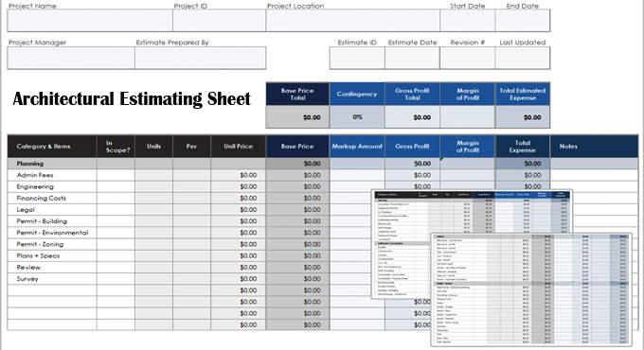Select the Legal row label
The image size is (644, 350).
[26, 210]
